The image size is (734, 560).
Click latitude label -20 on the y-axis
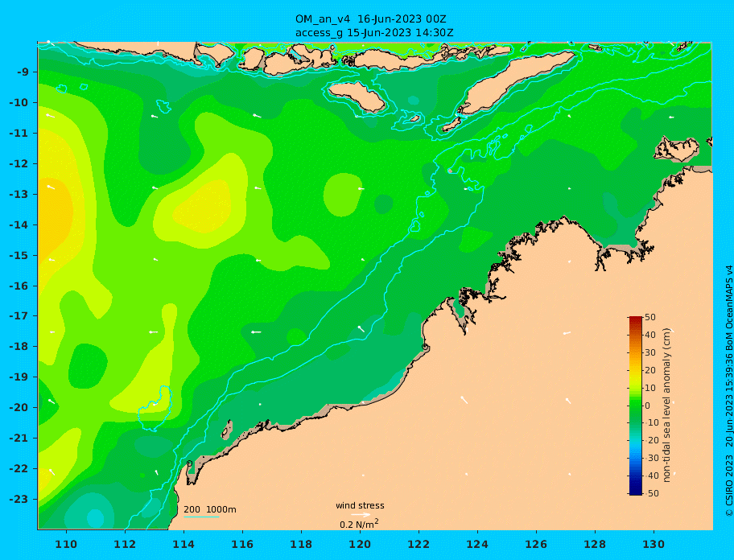click(x=19, y=407)
